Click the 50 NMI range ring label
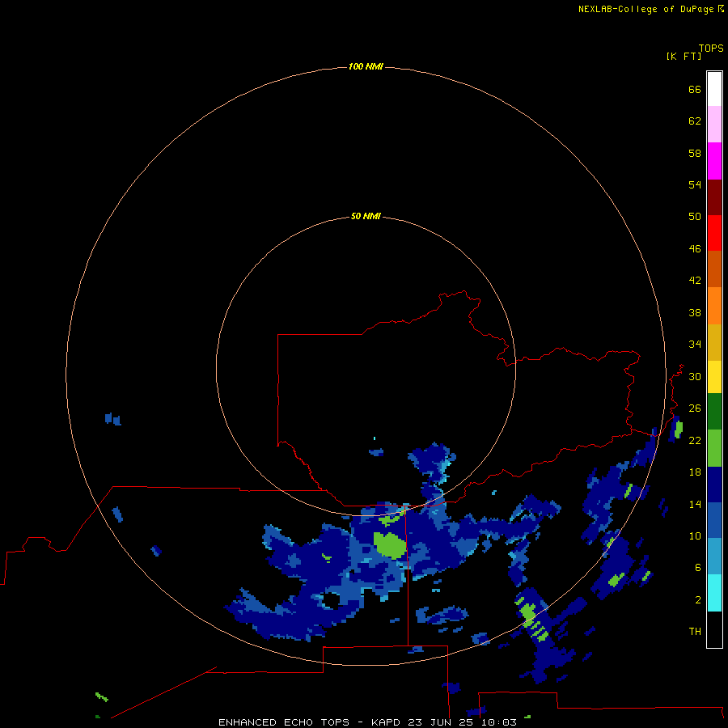 click(x=366, y=216)
